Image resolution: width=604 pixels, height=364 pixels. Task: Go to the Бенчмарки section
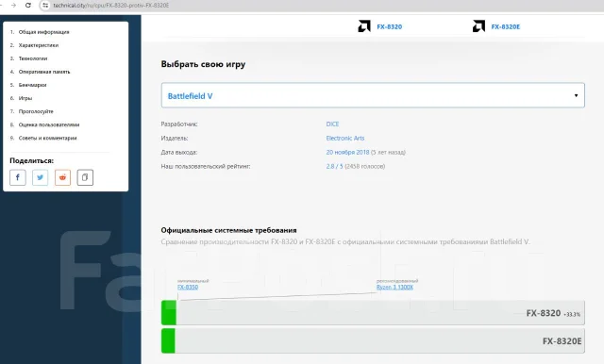coord(33,85)
